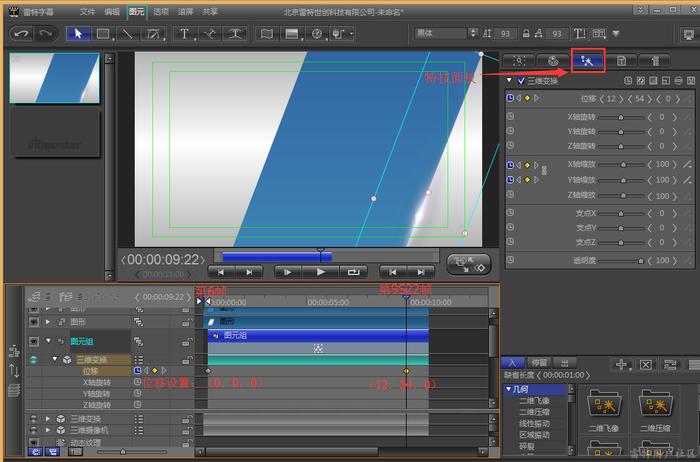Viewport: 700px width, 462px height.
Task: Click the undo arrow button
Action: [x=21, y=34]
